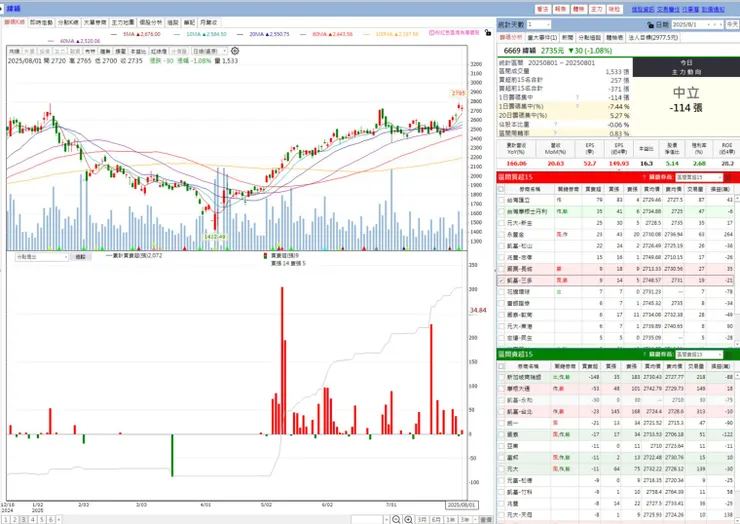Open the 日線(還原) period dropdown
The width and height of the screenshot is (740, 524).
coord(210,51)
